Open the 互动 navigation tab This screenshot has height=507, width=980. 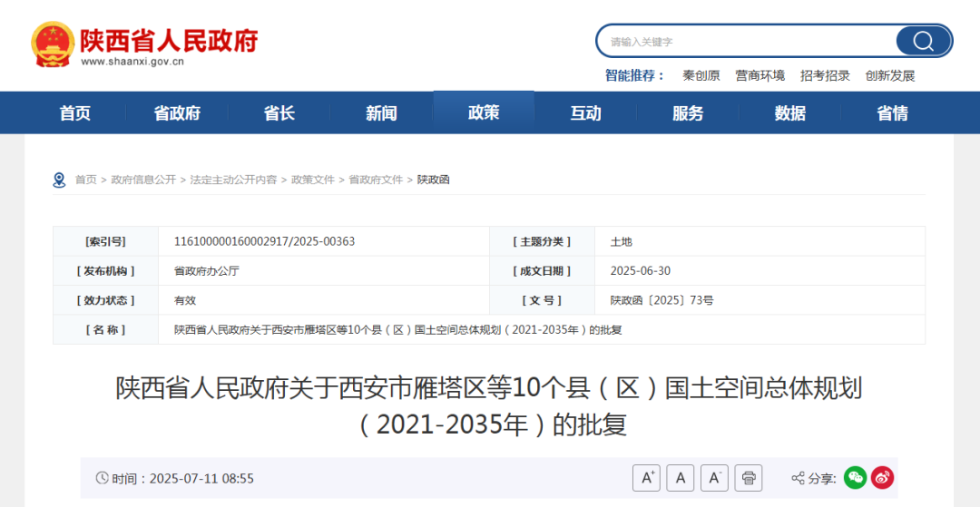click(x=585, y=113)
